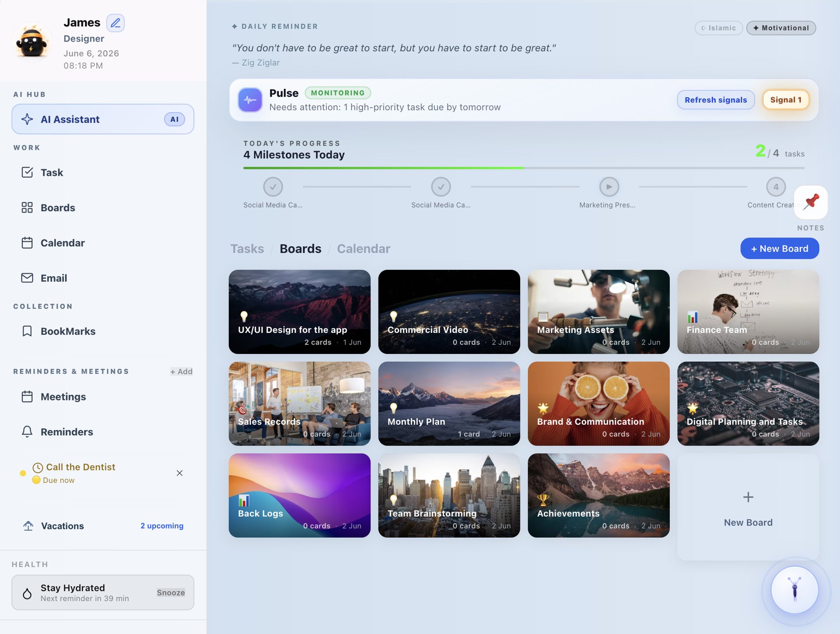Click the blue + New Board button

[780, 249]
